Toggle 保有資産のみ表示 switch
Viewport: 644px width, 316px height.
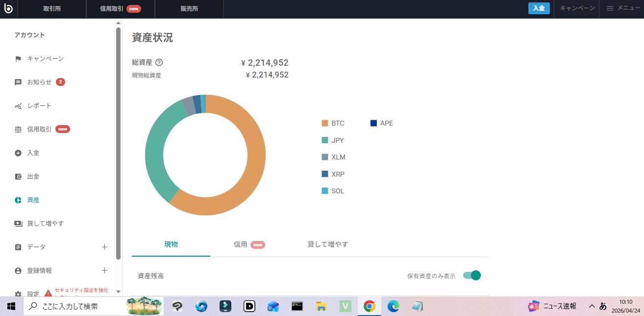coord(472,276)
